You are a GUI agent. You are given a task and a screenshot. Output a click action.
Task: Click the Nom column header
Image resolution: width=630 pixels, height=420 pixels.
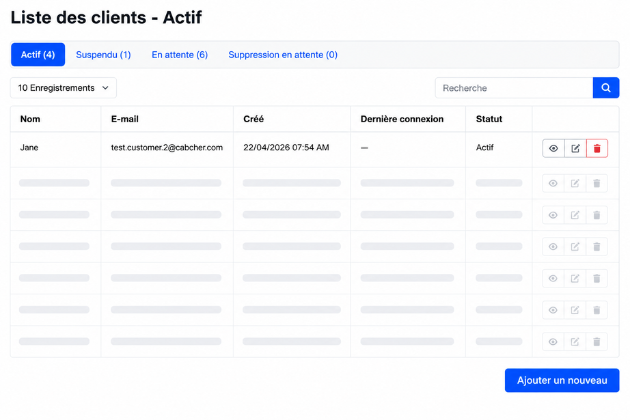tap(30, 119)
